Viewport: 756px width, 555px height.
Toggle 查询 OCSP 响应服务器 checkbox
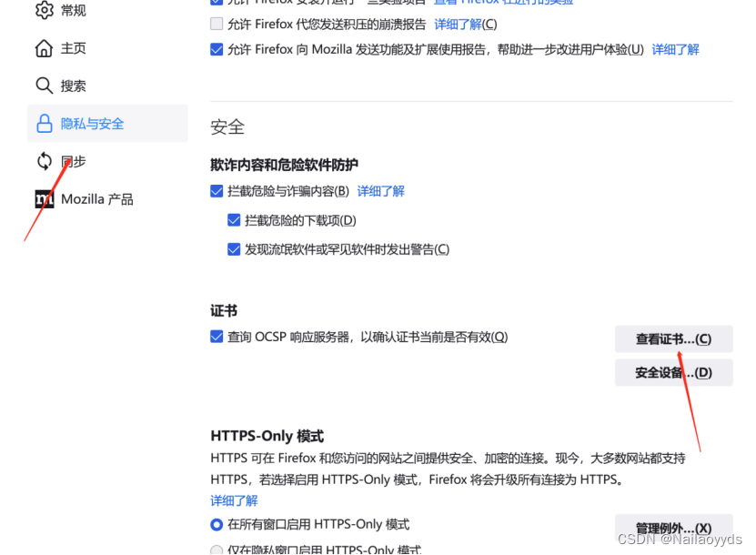click(x=217, y=337)
